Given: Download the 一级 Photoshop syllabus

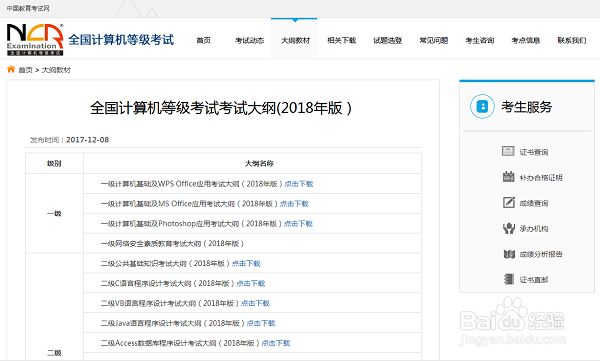Looking at the screenshot, I should pos(298,224).
